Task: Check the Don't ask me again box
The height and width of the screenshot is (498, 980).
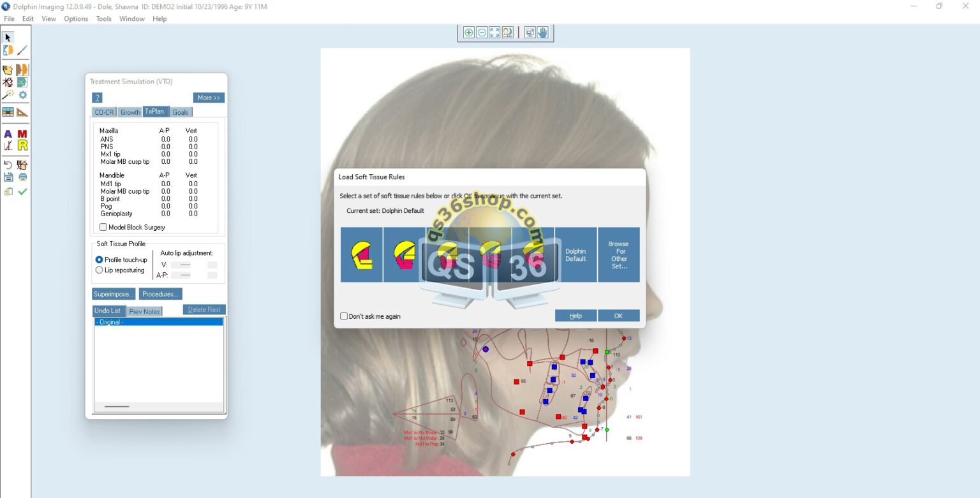Action: tap(344, 316)
